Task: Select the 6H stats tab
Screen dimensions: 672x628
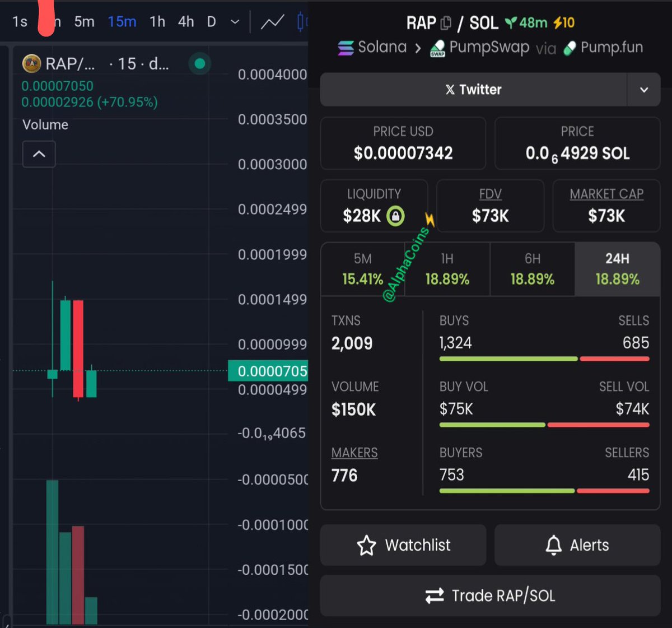Action: 532,269
